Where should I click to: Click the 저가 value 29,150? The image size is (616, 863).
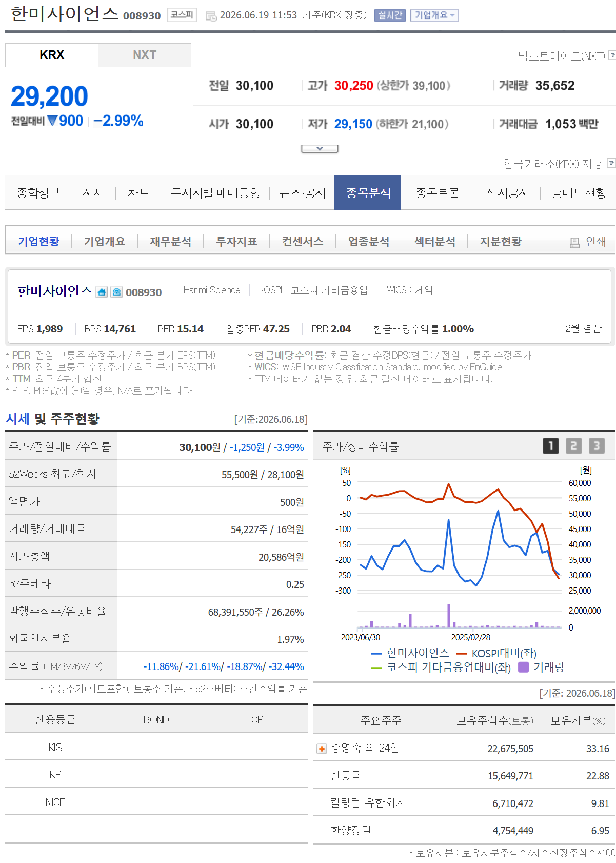click(353, 124)
